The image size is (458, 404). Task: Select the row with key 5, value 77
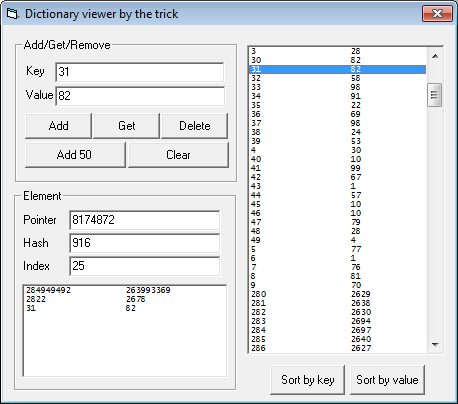coord(338,249)
